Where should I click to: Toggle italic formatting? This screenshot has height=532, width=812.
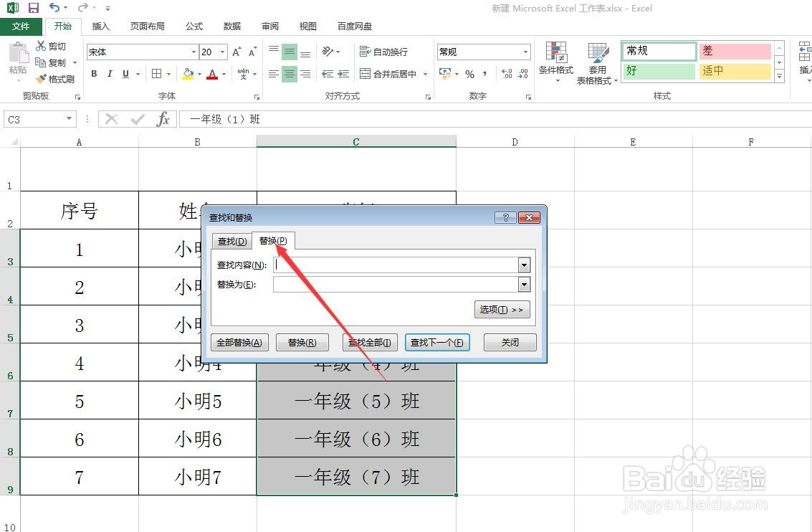(x=108, y=74)
